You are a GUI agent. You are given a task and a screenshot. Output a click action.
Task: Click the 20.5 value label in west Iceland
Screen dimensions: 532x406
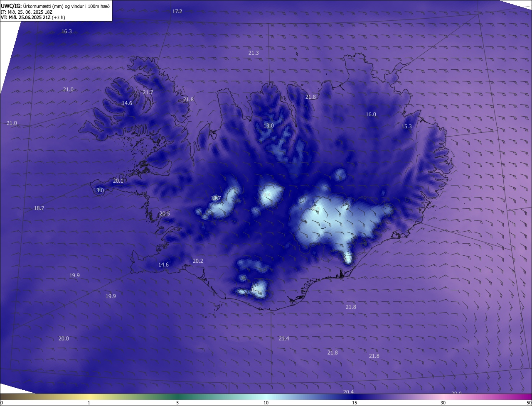click(x=165, y=213)
